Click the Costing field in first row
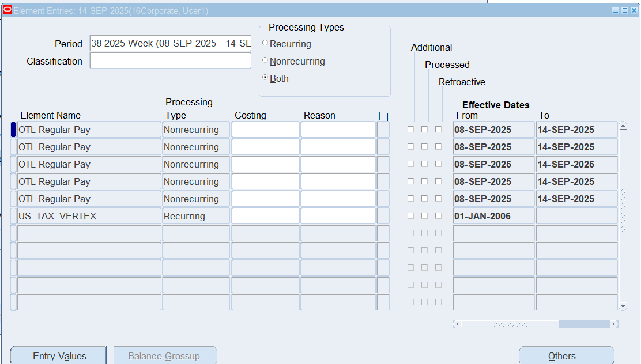 pyautogui.click(x=265, y=130)
